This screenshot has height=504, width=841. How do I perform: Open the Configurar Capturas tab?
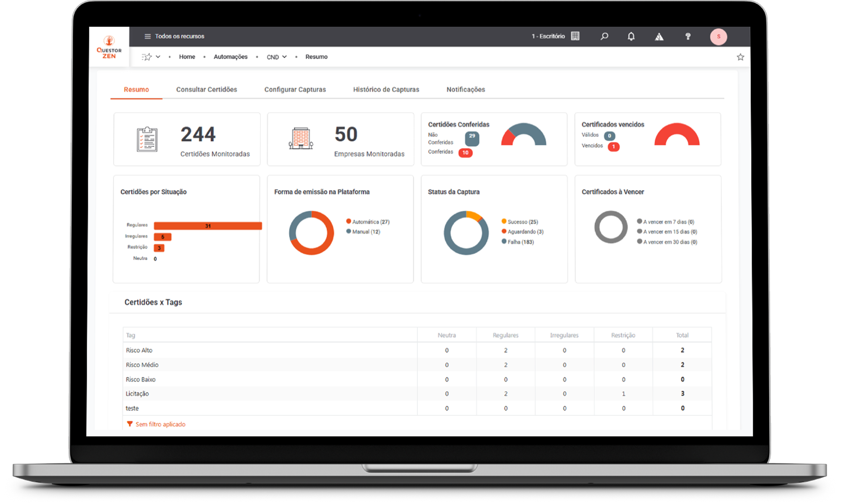coord(295,89)
